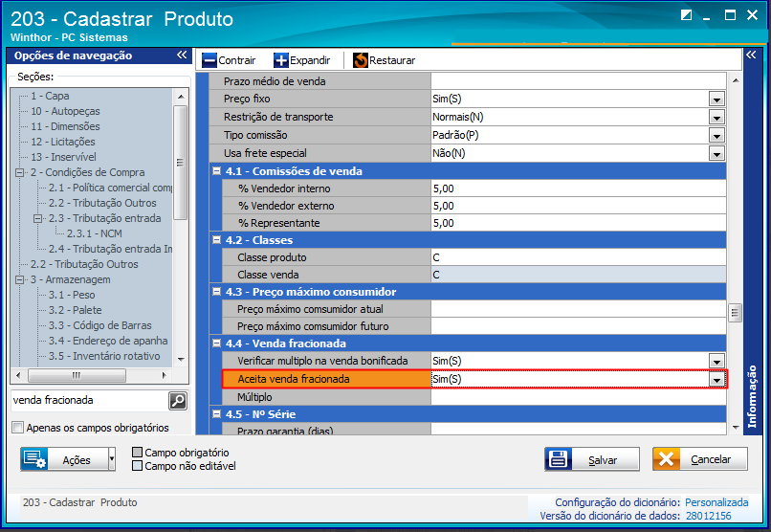The height and width of the screenshot is (532, 771).
Task: Click the Expandir plus icon
Action: pos(281,60)
